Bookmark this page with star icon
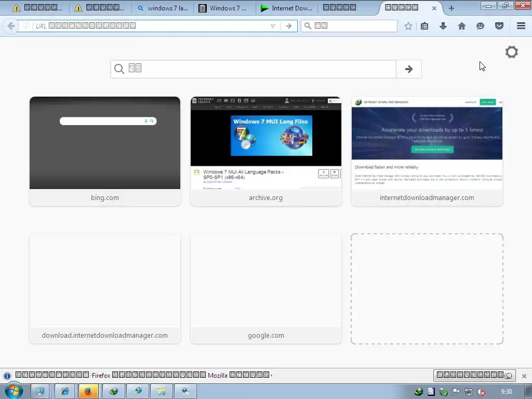 pos(408,26)
